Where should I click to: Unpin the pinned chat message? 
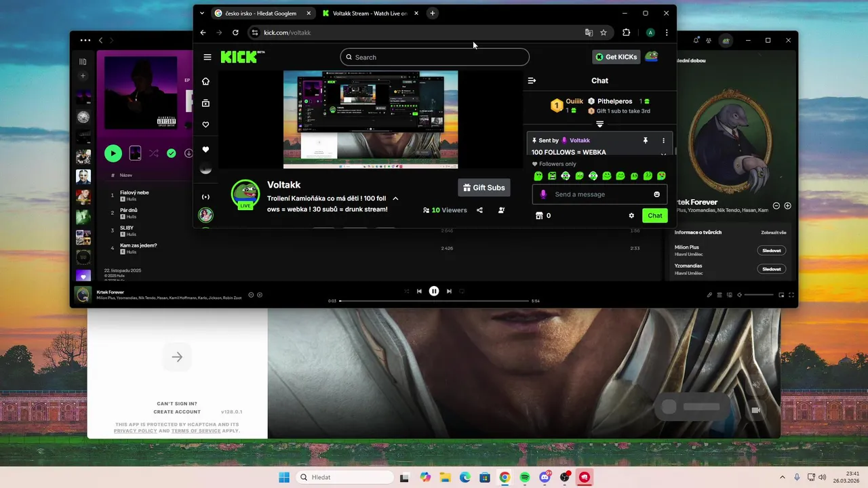645,140
